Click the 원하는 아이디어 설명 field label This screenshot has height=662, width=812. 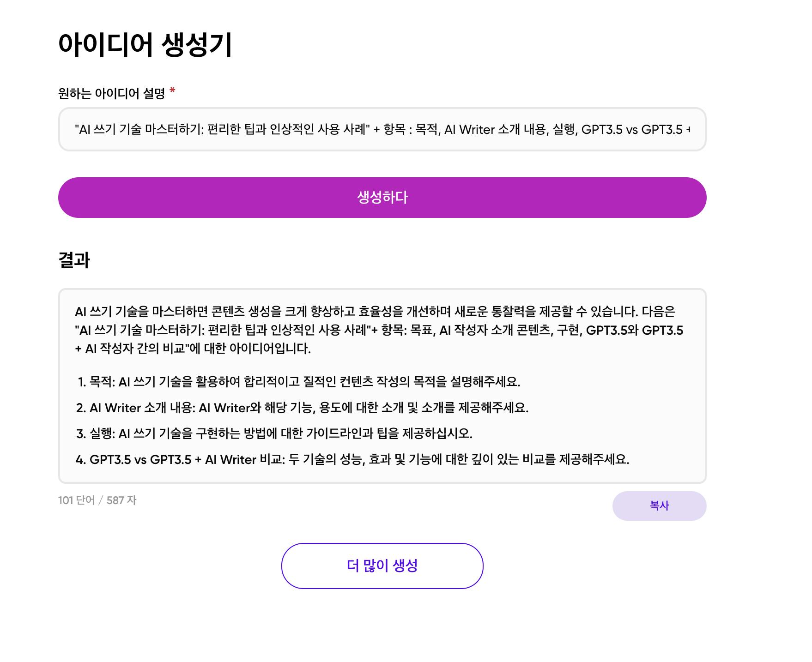111,93
